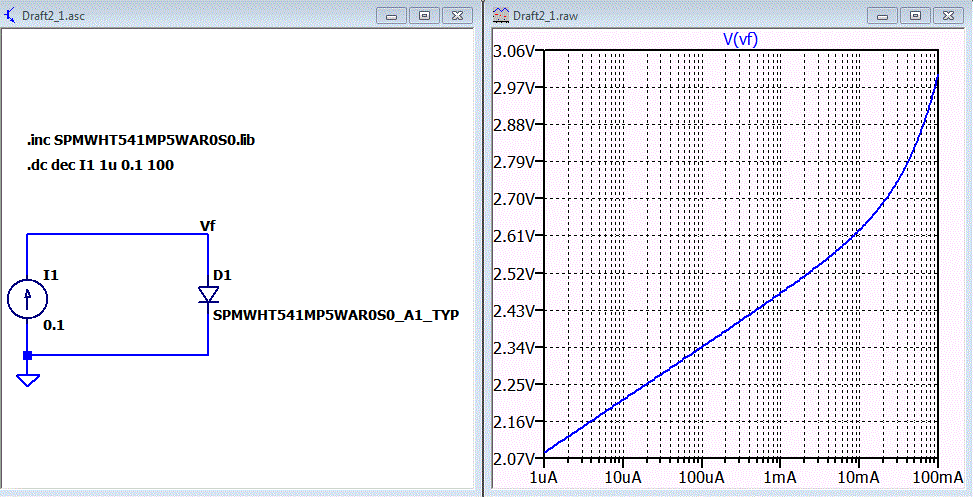This screenshot has width=973, height=497.
Task: Click the I1 component name
Action: click(51, 275)
